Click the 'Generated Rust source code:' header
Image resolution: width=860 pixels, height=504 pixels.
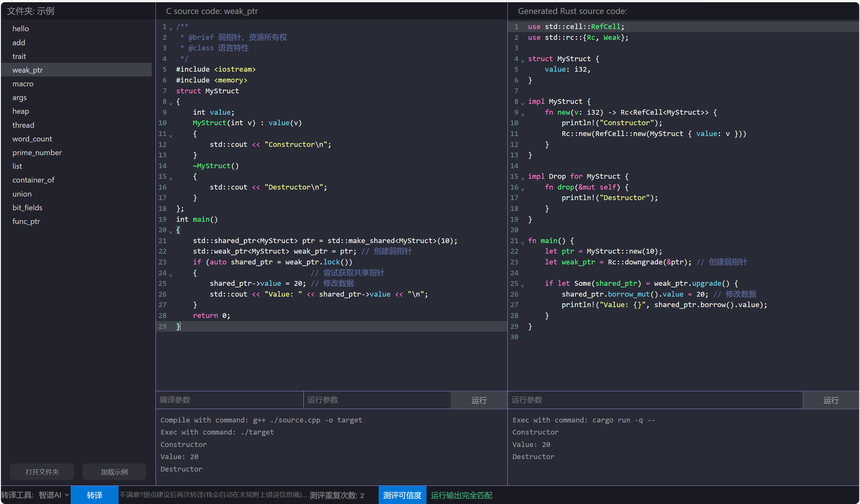(572, 11)
